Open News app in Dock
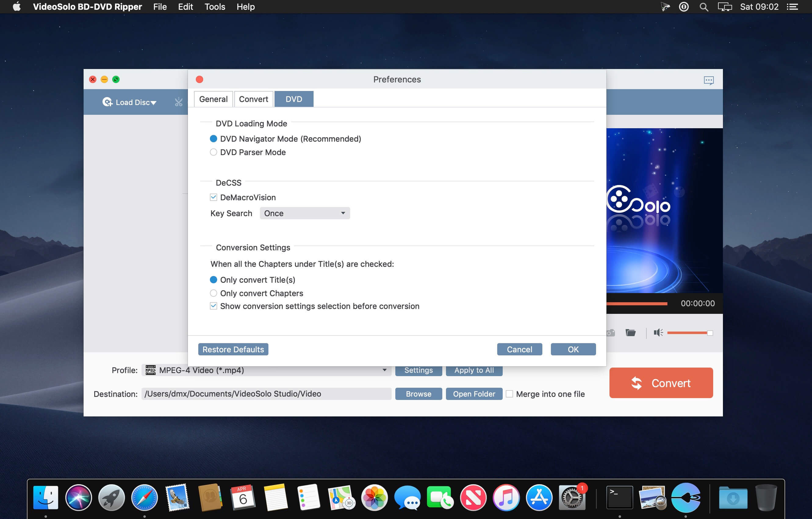This screenshot has width=812, height=519. click(473, 497)
